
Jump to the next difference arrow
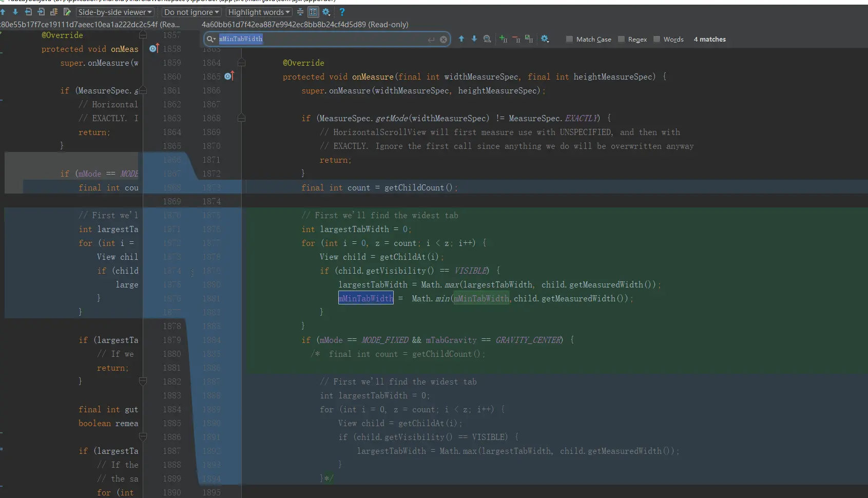click(x=15, y=12)
